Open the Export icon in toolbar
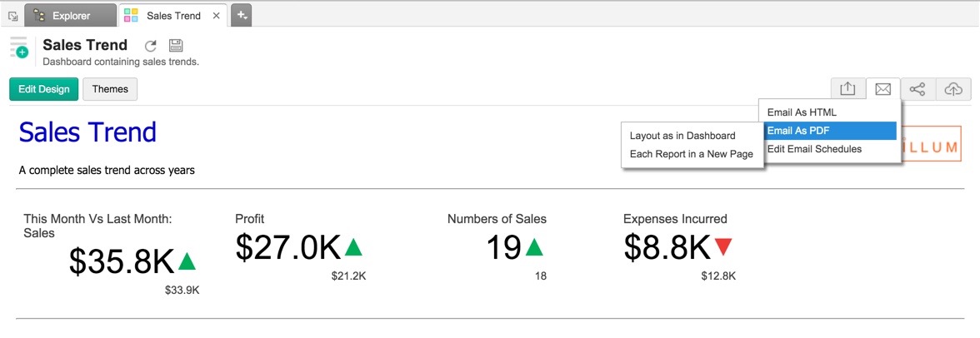The height and width of the screenshot is (338, 980). point(847,89)
